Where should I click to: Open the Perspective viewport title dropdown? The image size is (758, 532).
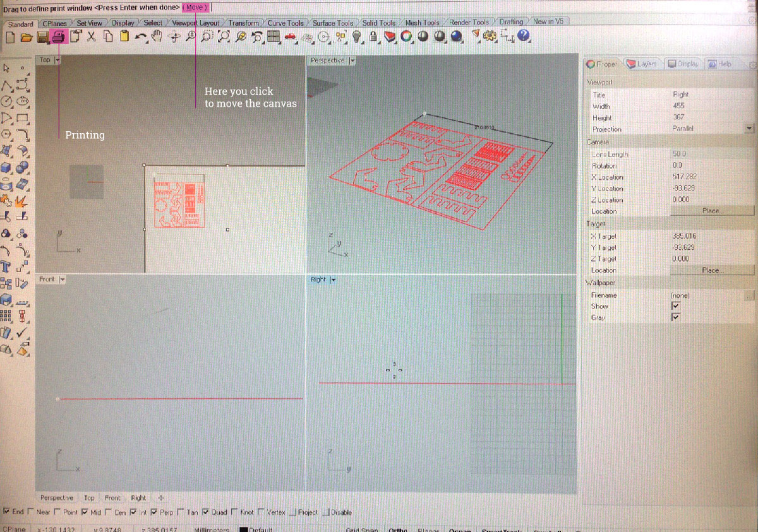pos(353,60)
